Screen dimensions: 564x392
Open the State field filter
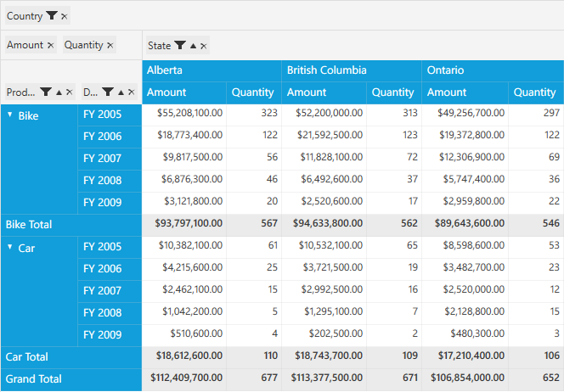[180, 46]
